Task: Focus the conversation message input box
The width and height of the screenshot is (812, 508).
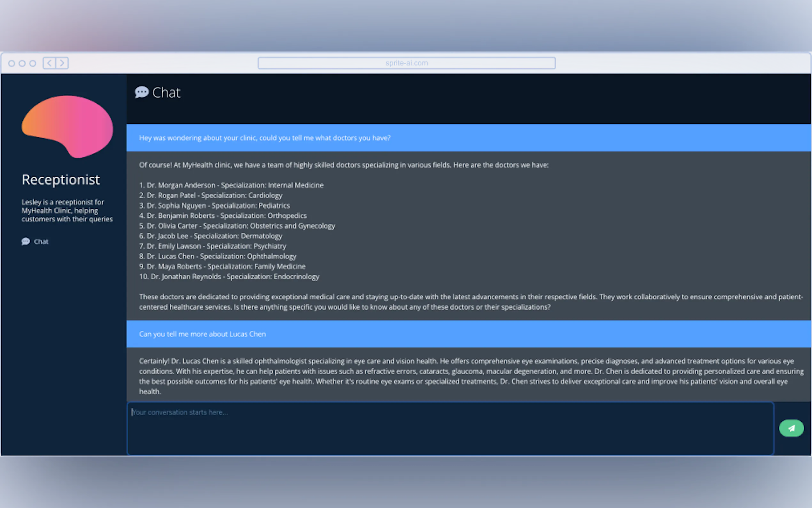Action: 450,428
